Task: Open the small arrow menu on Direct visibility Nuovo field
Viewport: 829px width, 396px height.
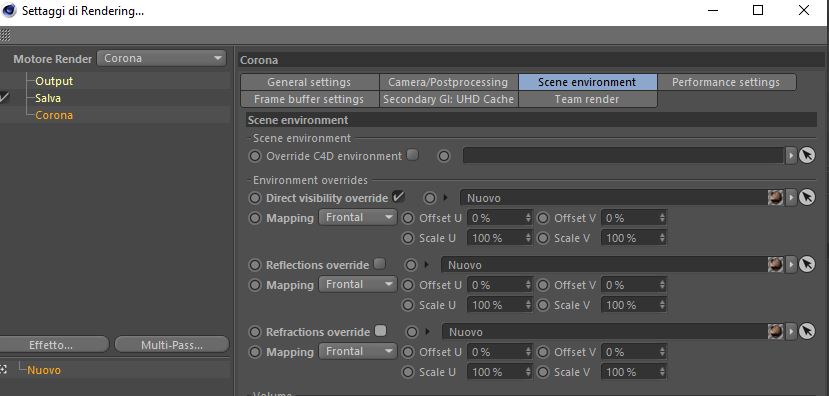Action: (791, 198)
